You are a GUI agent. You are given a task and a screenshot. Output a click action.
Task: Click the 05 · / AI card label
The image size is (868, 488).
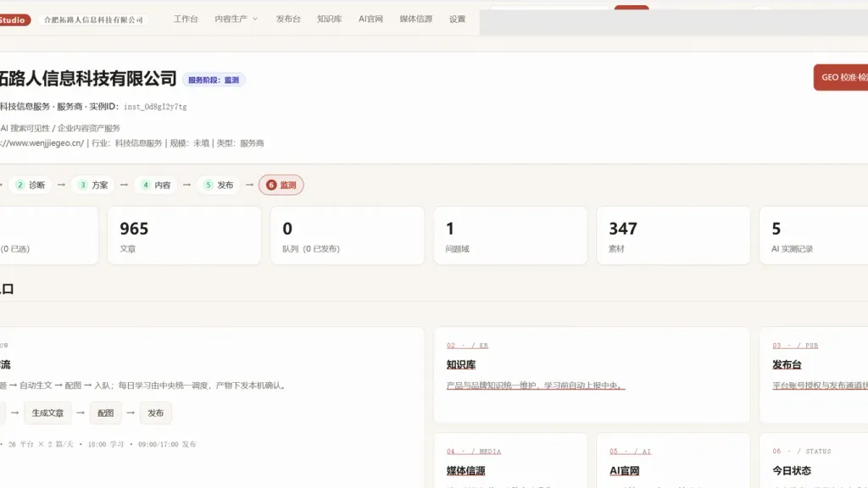click(630, 452)
